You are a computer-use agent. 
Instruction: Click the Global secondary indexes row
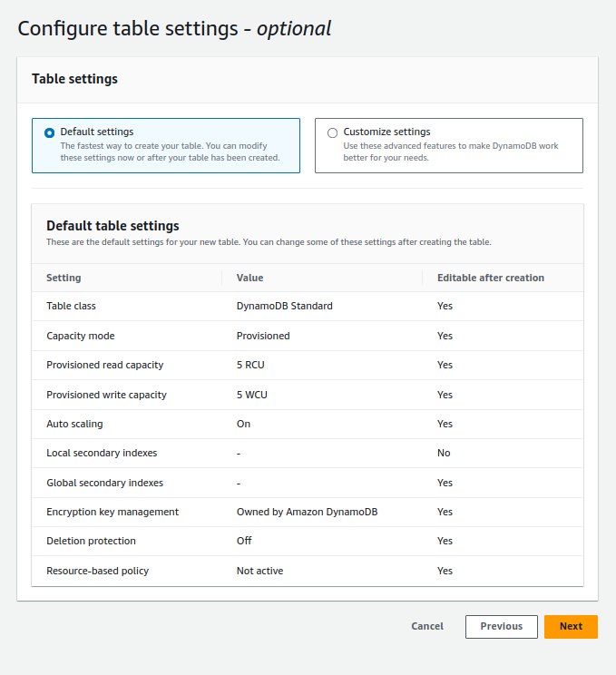click(308, 483)
